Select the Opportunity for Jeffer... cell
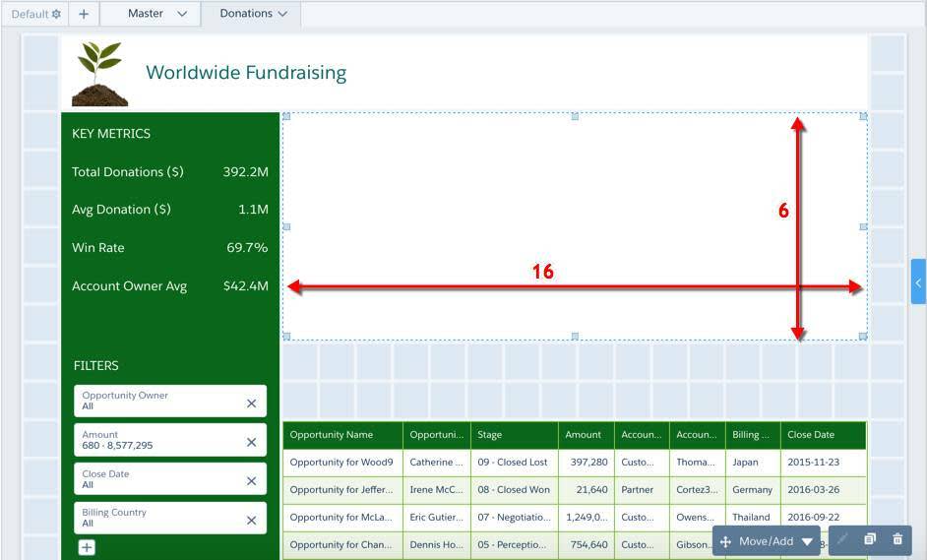Image resolution: width=927 pixels, height=560 pixels. pyautogui.click(x=342, y=489)
